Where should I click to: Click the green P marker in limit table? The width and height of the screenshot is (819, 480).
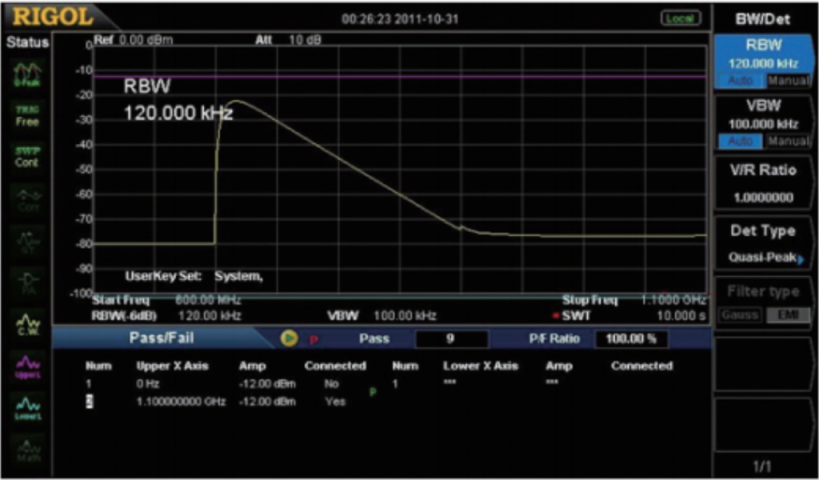tap(372, 392)
